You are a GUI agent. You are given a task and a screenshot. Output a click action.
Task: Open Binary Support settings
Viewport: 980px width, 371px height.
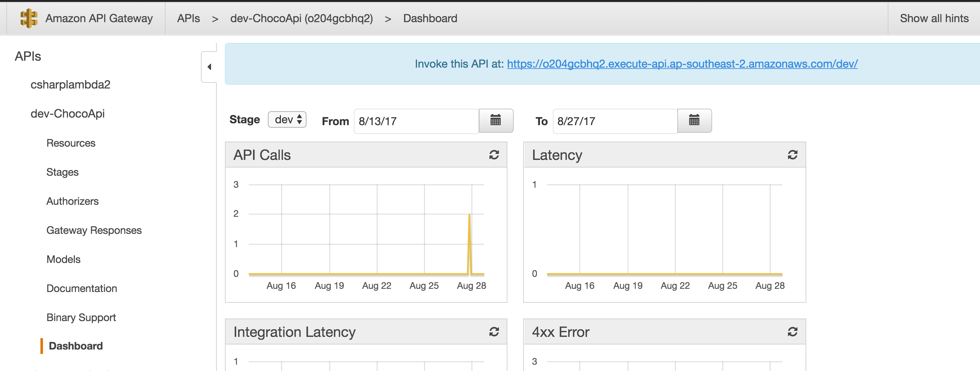point(81,317)
